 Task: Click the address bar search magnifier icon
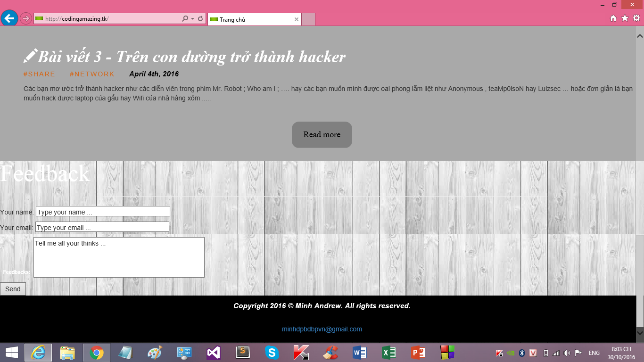[x=185, y=19]
